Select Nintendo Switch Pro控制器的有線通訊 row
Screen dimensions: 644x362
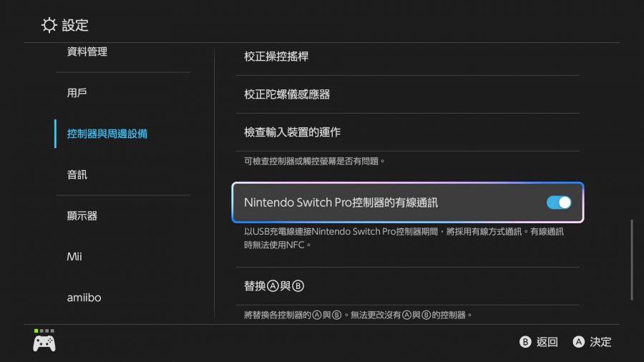pos(408,202)
